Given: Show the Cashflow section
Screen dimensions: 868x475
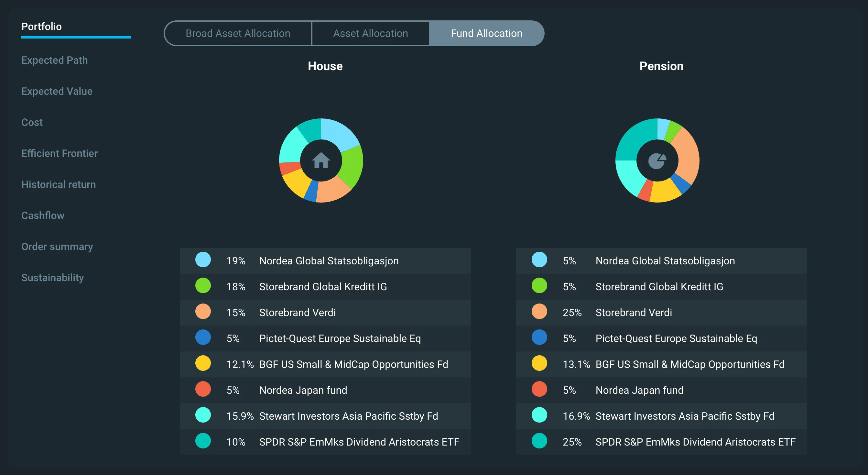Looking at the screenshot, I should point(43,215).
